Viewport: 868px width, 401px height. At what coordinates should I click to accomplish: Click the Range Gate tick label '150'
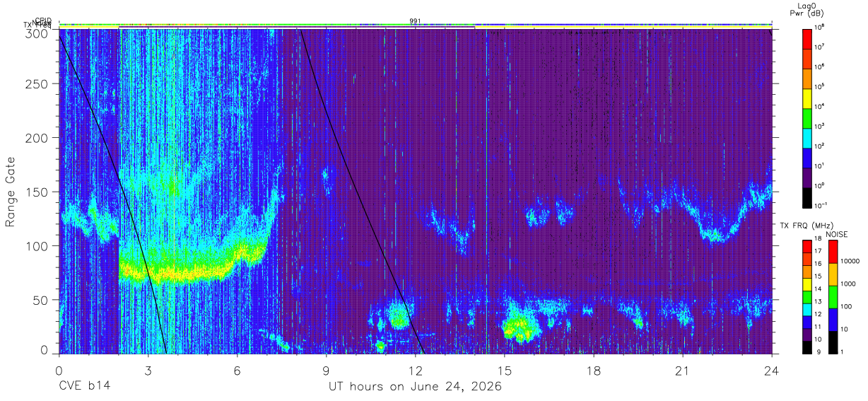pos(37,192)
